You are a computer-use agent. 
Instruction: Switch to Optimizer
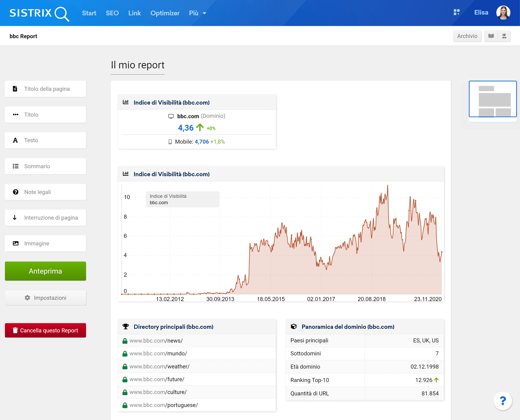(x=165, y=13)
